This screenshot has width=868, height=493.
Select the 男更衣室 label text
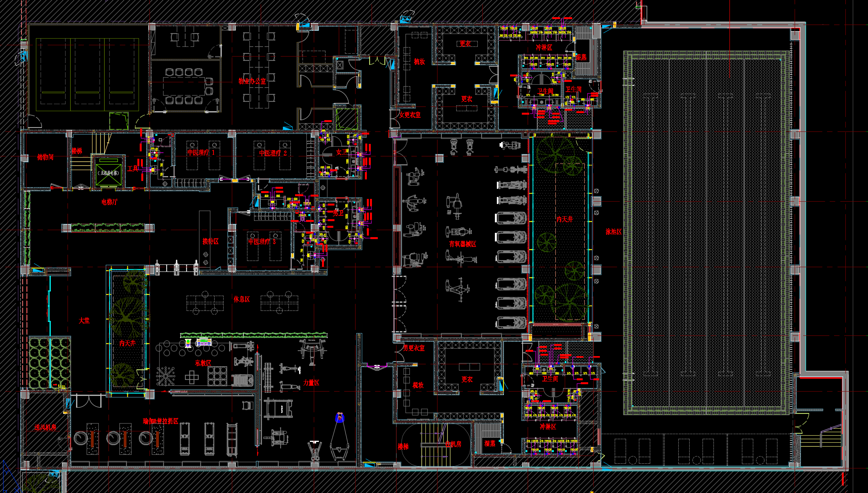point(414,348)
